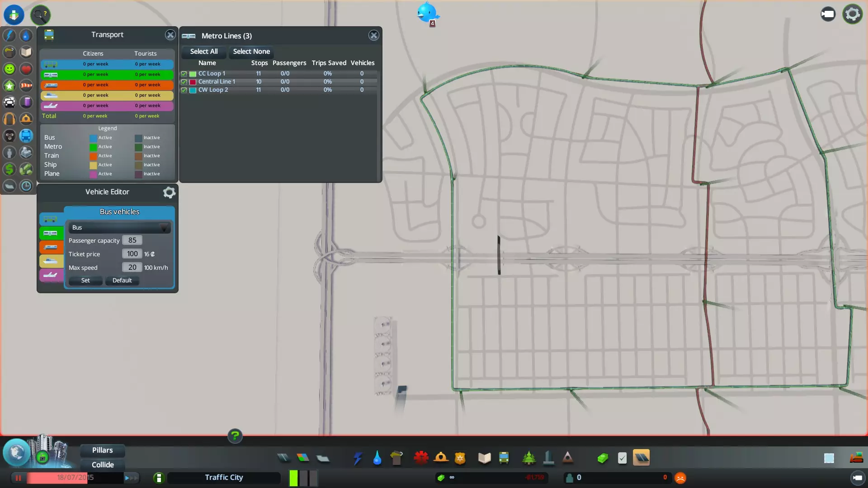The image size is (868, 488).
Task: Open the Happiness info view icon
Action: pyautogui.click(x=9, y=69)
